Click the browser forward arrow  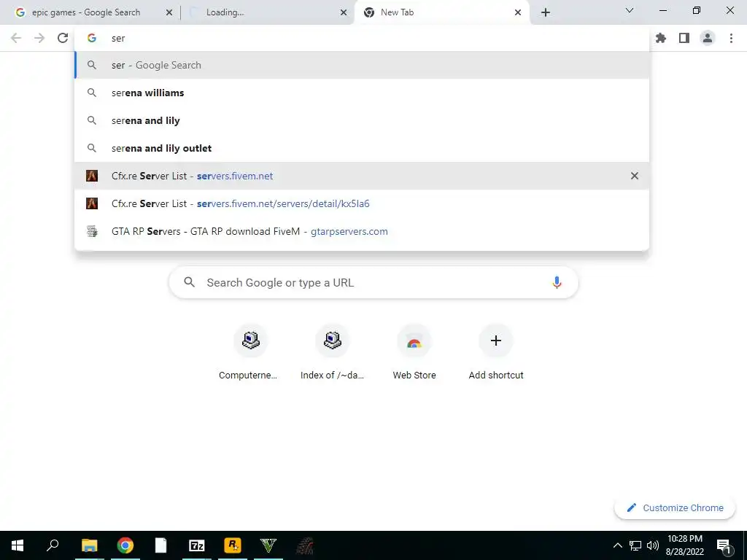point(39,38)
